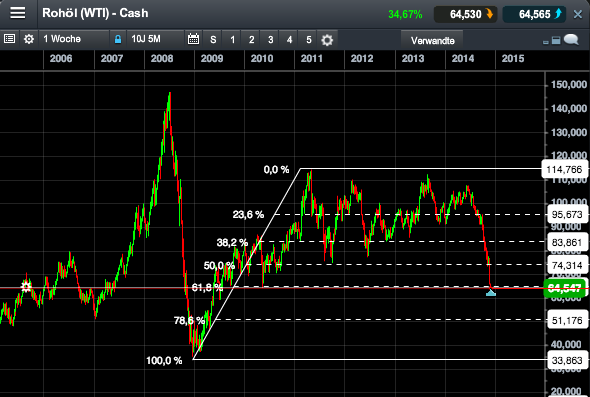Close the chart with the X icon
The image size is (590, 397).
point(578,14)
